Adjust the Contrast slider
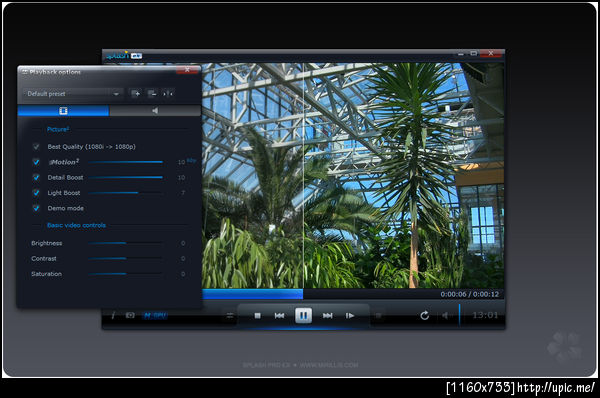Screen dimensions: 600x398 (126, 258)
